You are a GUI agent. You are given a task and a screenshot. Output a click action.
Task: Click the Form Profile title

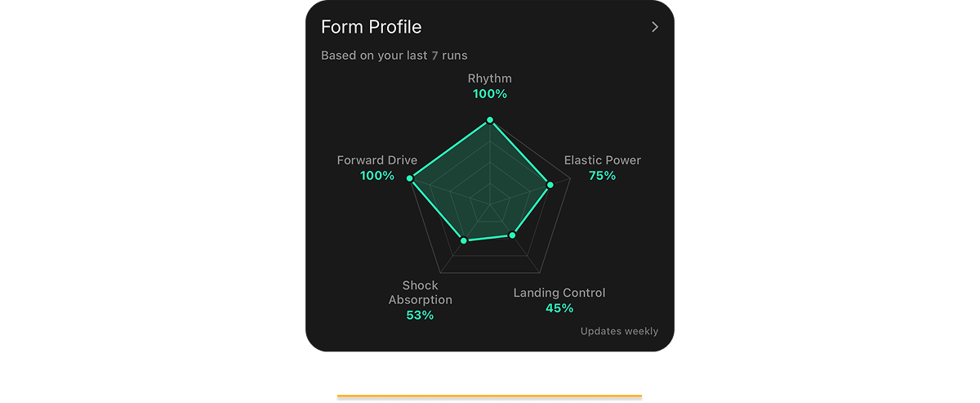371,27
